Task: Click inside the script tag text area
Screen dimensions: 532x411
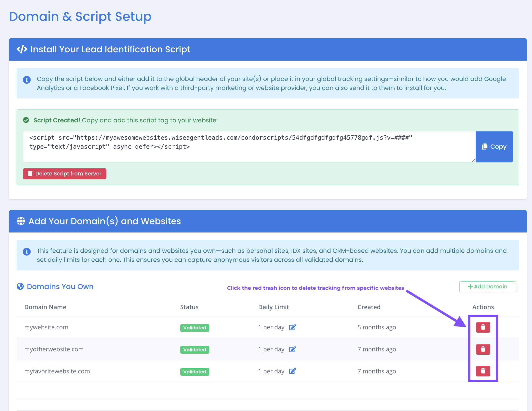Action: pyautogui.click(x=249, y=147)
